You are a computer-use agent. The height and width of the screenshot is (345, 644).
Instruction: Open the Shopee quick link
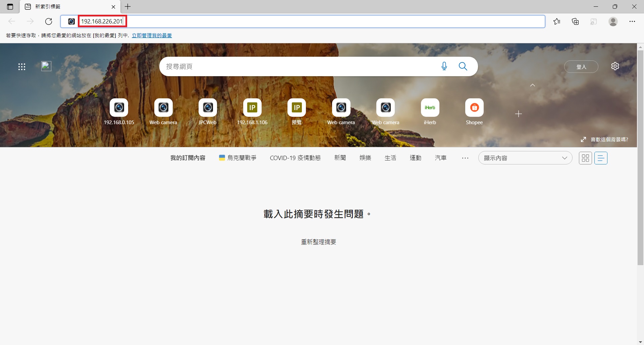[x=474, y=112]
